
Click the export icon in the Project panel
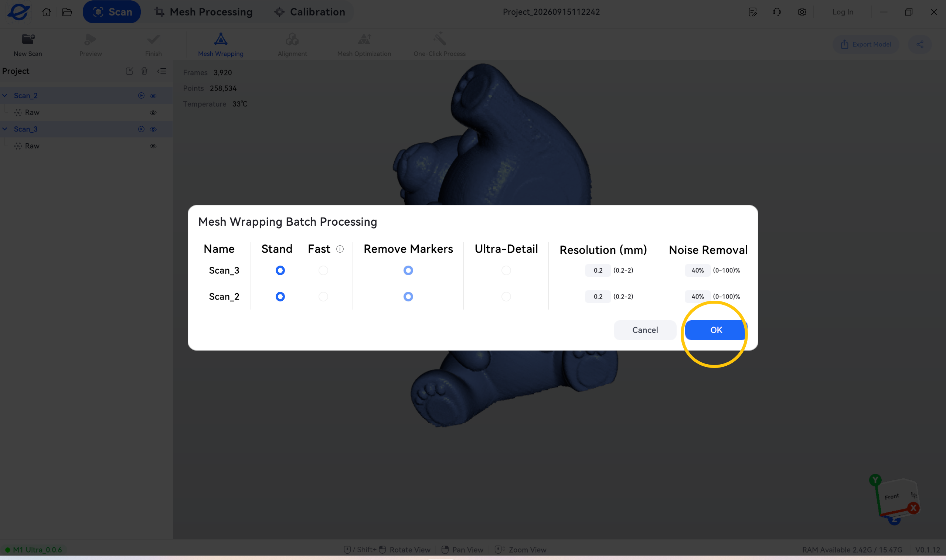coord(129,71)
